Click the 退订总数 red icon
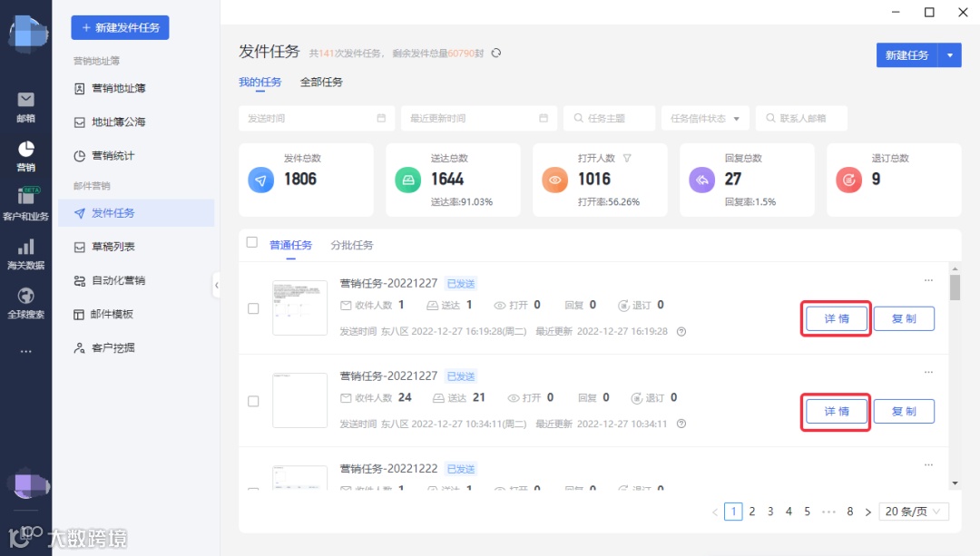Viewport: 980px width, 556px height. point(848,180)
